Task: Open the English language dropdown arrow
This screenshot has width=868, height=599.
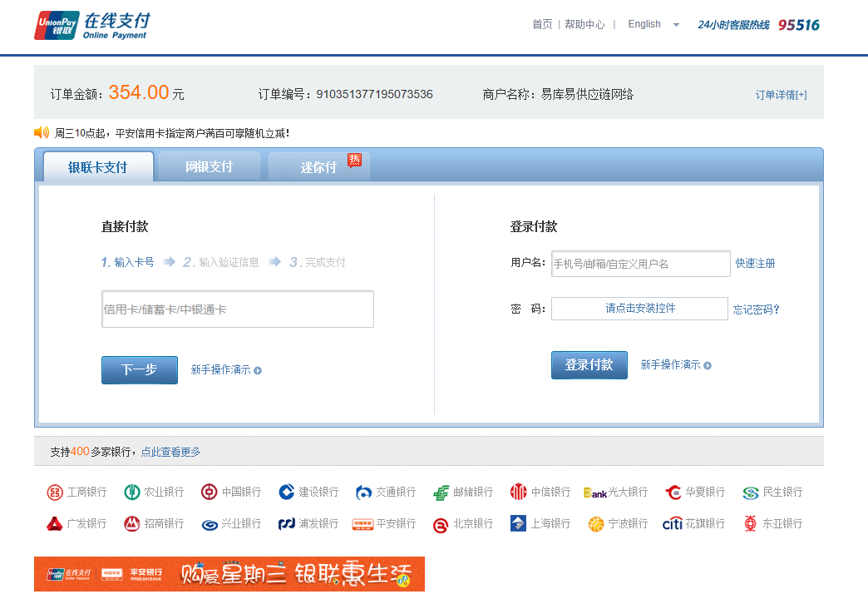Action: [x=676, y=25]
